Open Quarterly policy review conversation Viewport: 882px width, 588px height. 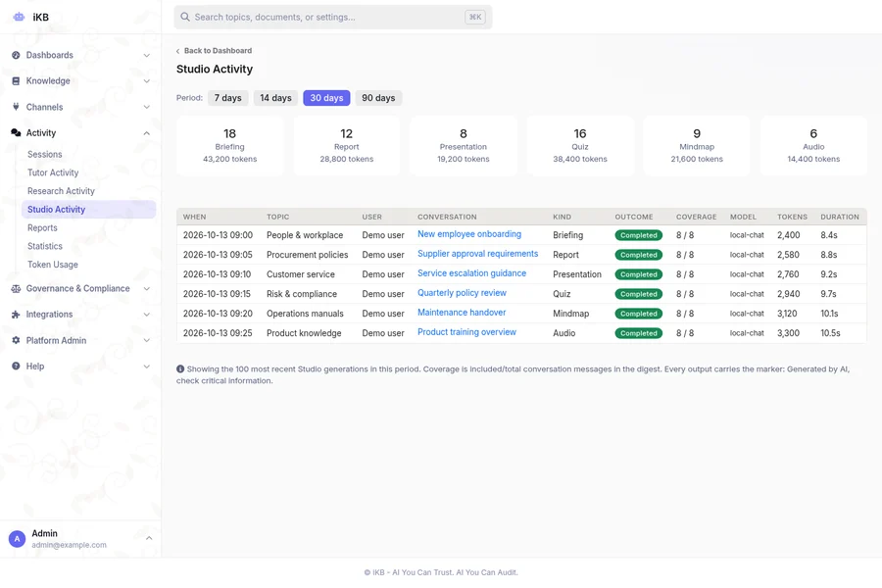[x=462, y=293]
